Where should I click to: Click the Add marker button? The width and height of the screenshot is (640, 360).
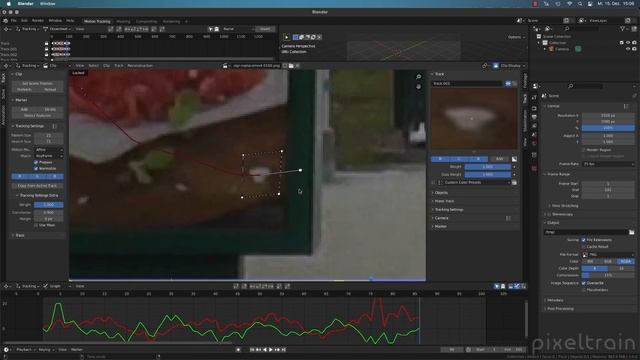coord(24,109)
